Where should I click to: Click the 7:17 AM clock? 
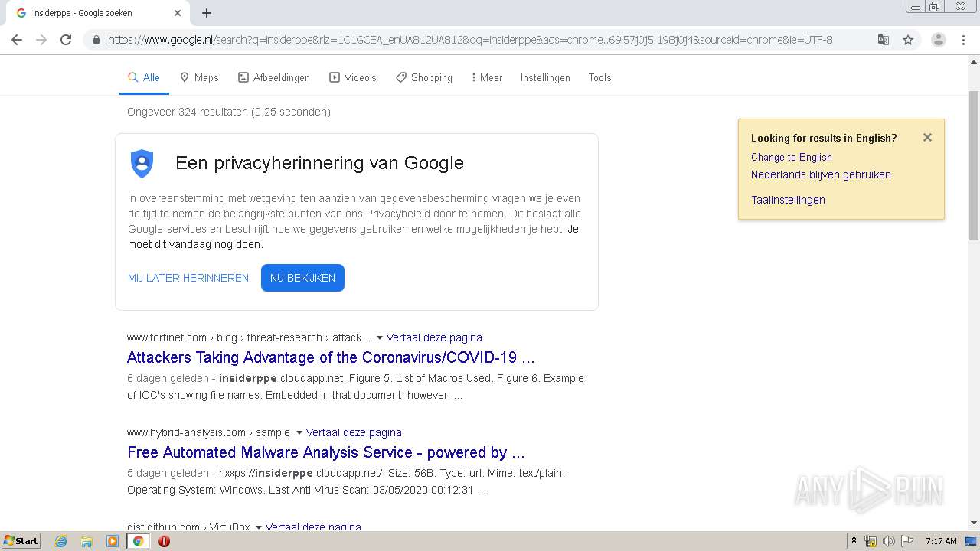(x=941, y=541)
